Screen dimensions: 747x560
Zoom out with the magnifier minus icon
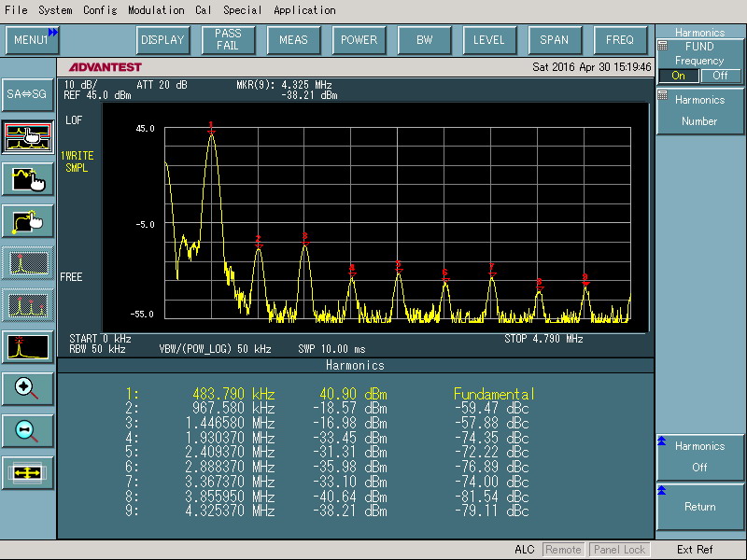[27, 431]
